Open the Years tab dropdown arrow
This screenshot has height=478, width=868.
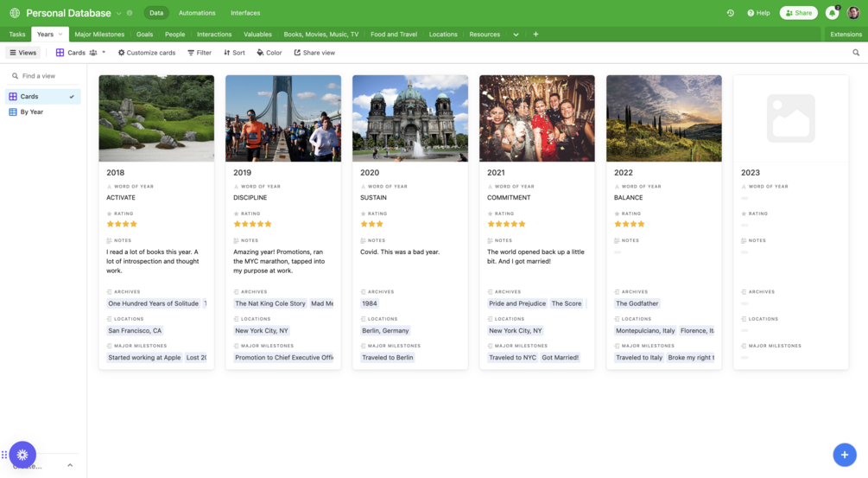[x=60, y=35]
